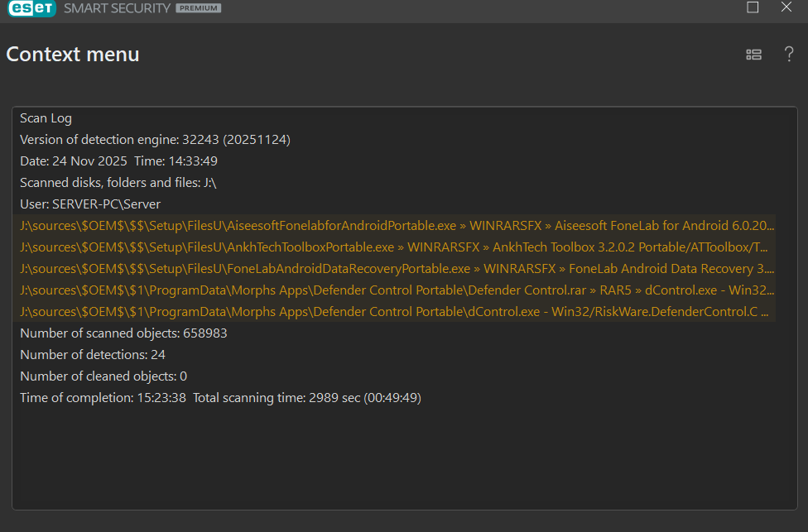Viewport: 808px width, 532px height.
Task: Select the Scan Log header line
Action: 46,118
